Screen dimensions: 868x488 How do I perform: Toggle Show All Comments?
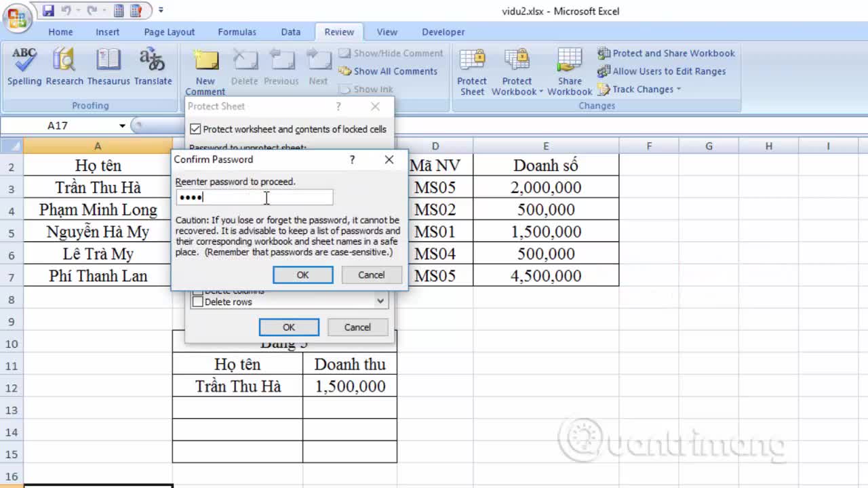[388, 71]
